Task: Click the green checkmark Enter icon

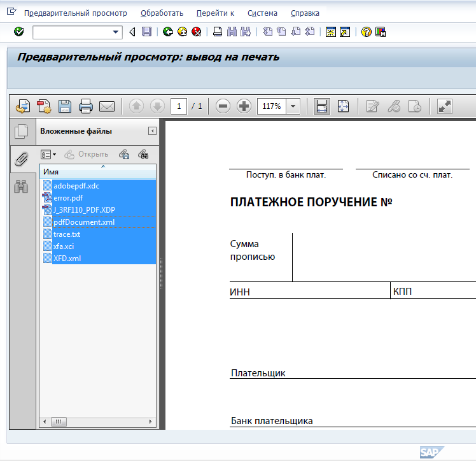Action: coord(19,32)
